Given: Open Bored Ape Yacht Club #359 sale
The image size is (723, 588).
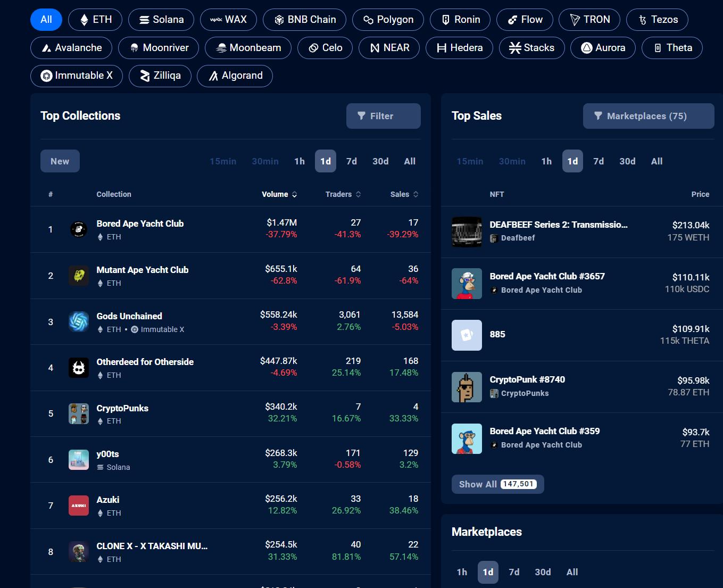Looking at the screenshot, I should [544, 431].
